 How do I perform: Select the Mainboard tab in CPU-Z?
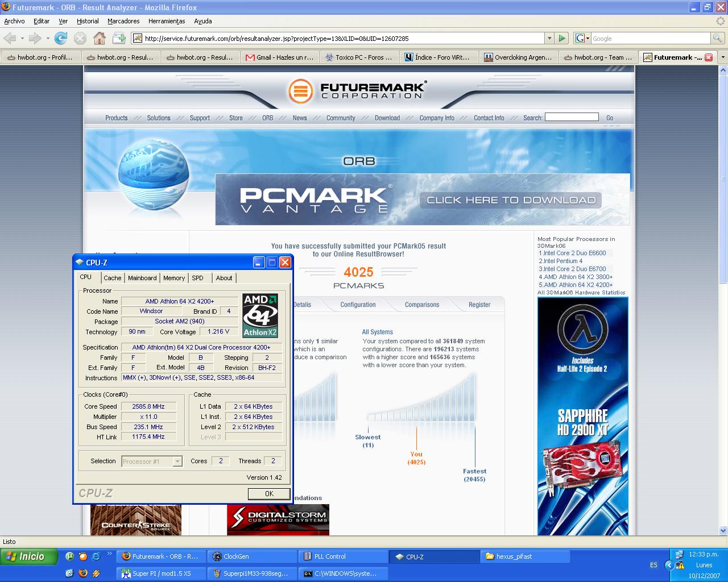click(142, 278)
